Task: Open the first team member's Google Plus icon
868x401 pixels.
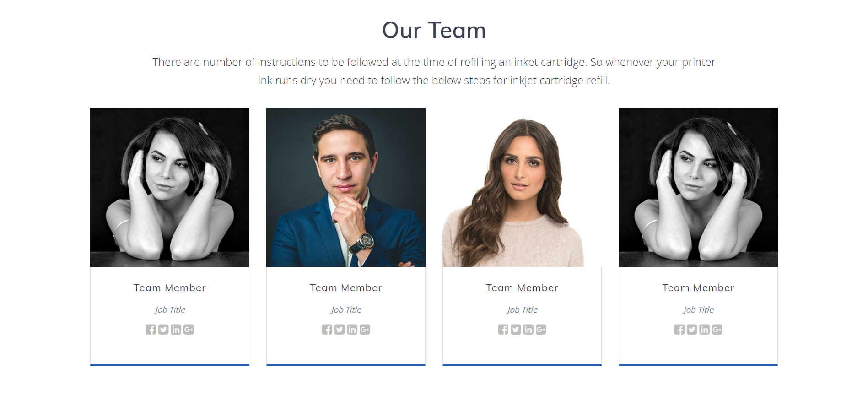Action: (x=189, y=330)
